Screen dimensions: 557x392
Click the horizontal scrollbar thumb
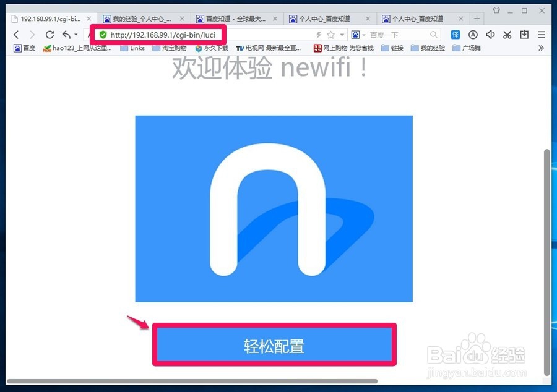tap(192, 381)
